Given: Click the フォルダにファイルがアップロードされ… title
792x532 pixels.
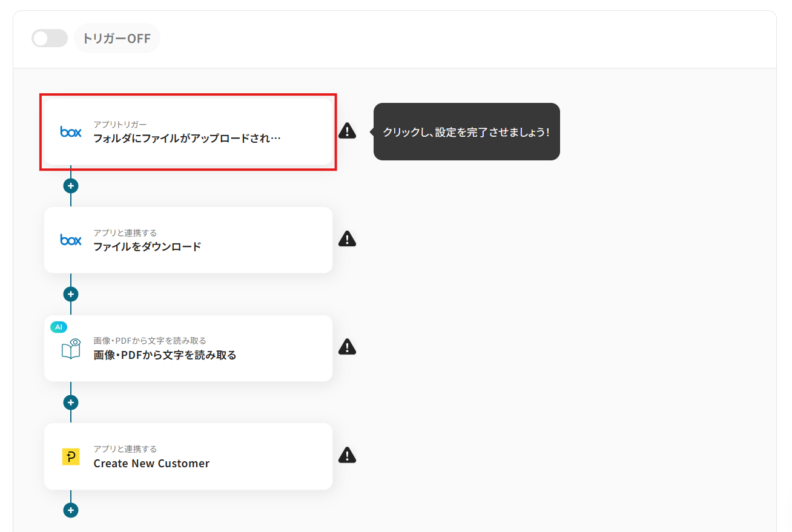Looking at the screenshot, I should (187, 138).
